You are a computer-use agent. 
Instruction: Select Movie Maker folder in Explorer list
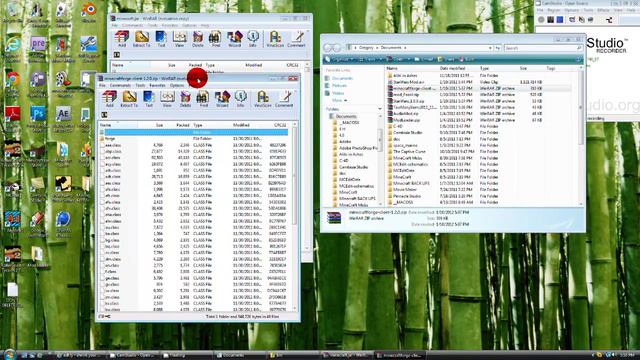[x=404, y=189]
